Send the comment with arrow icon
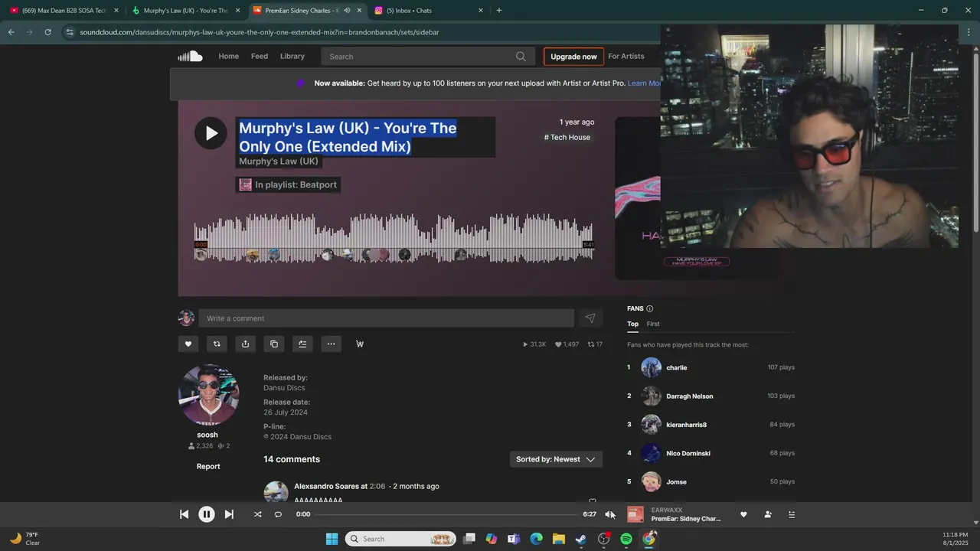Viewport: 980px width, 551px height. (x=590, y=318)
